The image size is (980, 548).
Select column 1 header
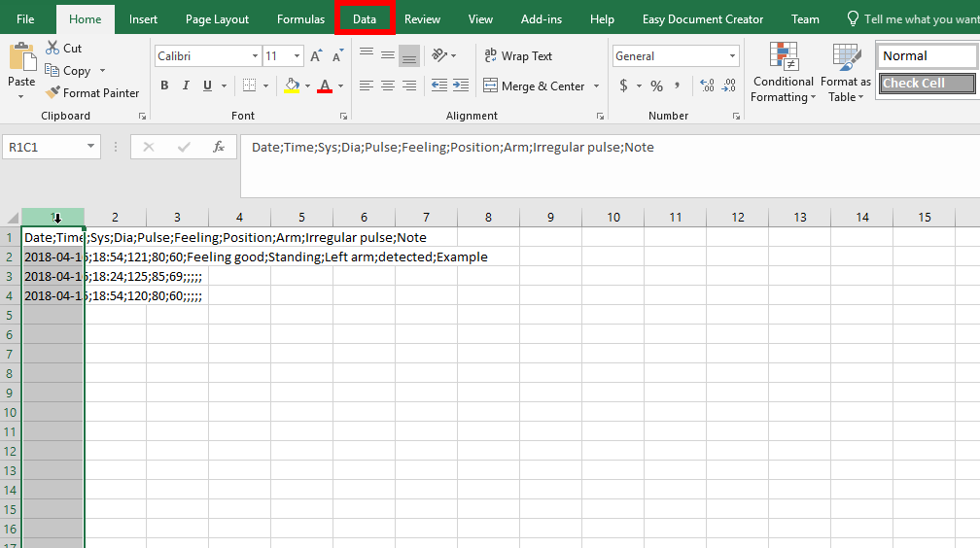pos(53,217)
